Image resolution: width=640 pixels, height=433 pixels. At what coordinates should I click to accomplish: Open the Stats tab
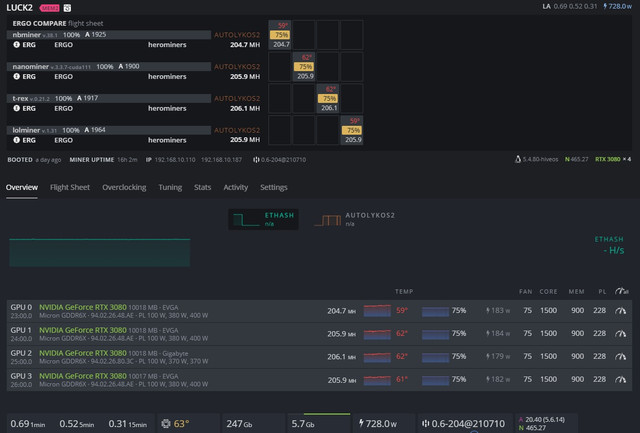202,187
